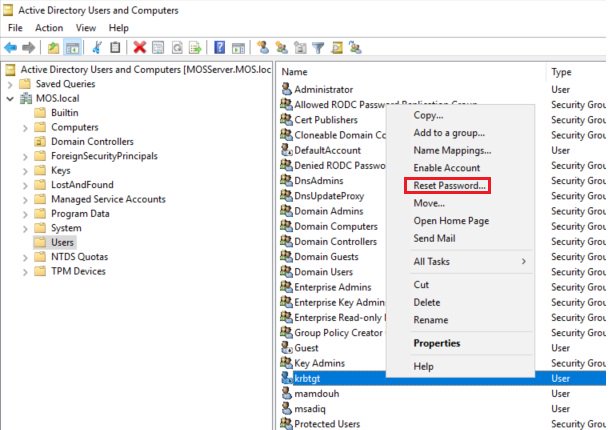The width and height of the screenshot is (611, 430).
Task: Click the clipboard Paste toolbar icon
Action: 115,48
